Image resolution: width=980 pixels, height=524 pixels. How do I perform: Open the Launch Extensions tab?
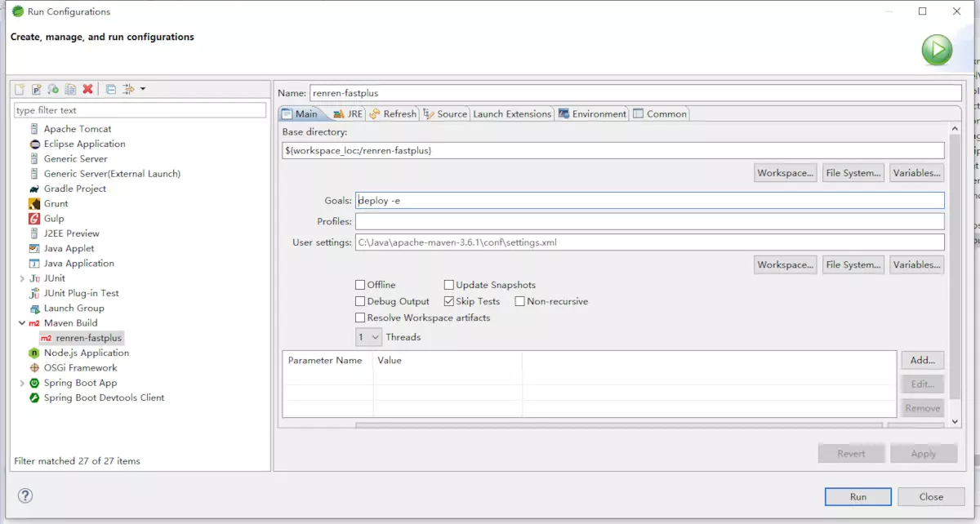512,114
